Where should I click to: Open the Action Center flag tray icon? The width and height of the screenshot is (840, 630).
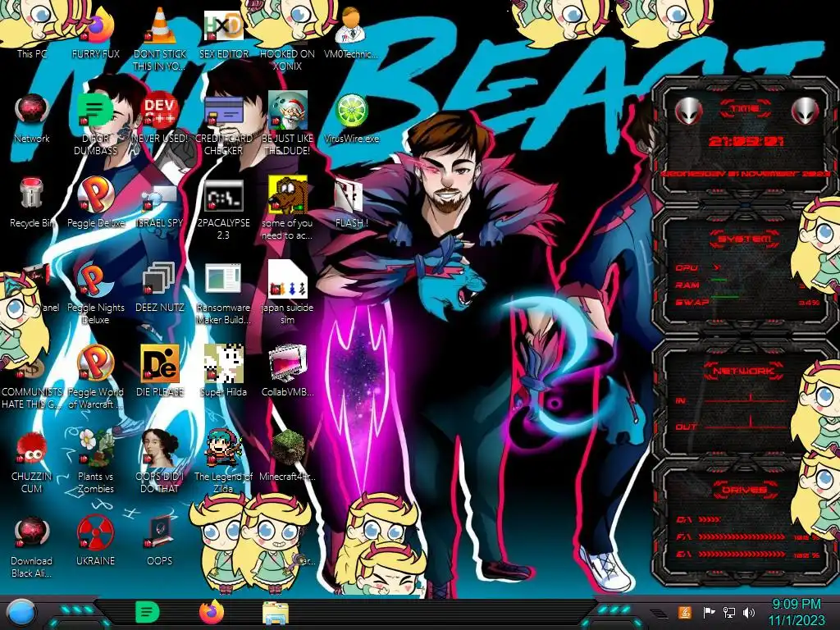pos(709,612)
